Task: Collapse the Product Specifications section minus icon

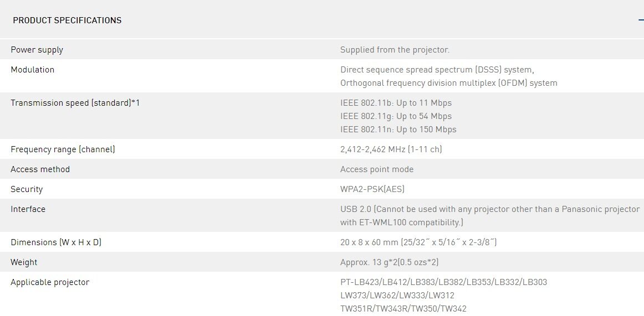Action: [x=641, y=20]
